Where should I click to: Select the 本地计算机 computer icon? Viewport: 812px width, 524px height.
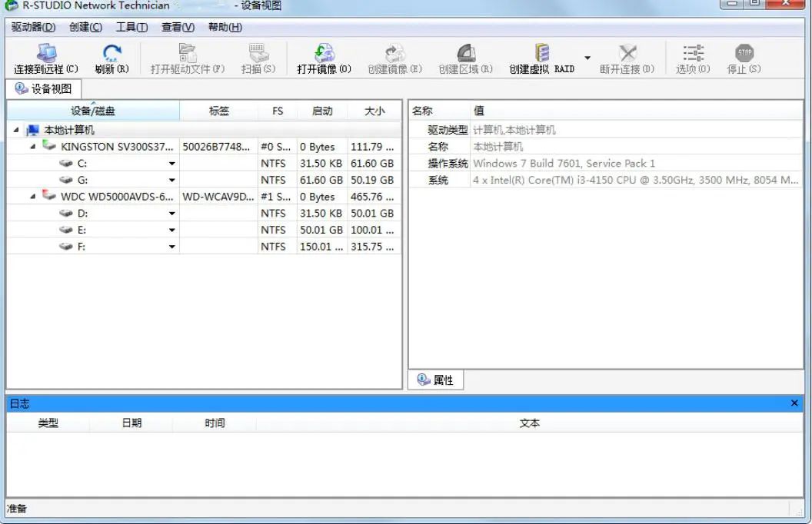[33, 130]
